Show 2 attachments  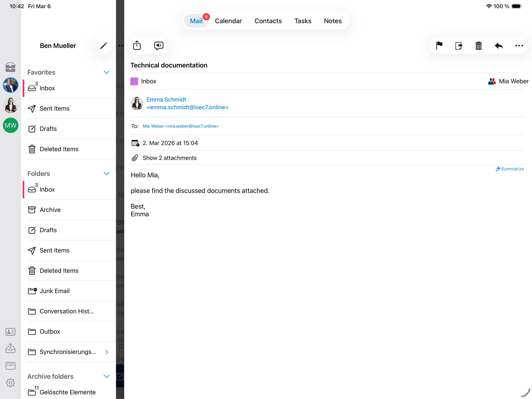170,158
